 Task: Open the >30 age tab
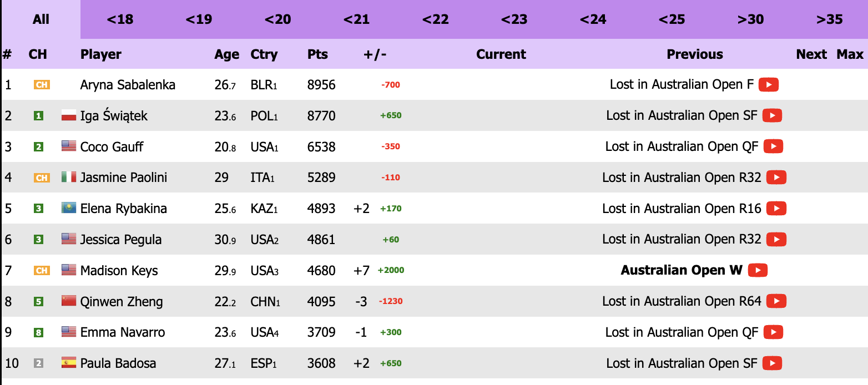coord(750,19)
